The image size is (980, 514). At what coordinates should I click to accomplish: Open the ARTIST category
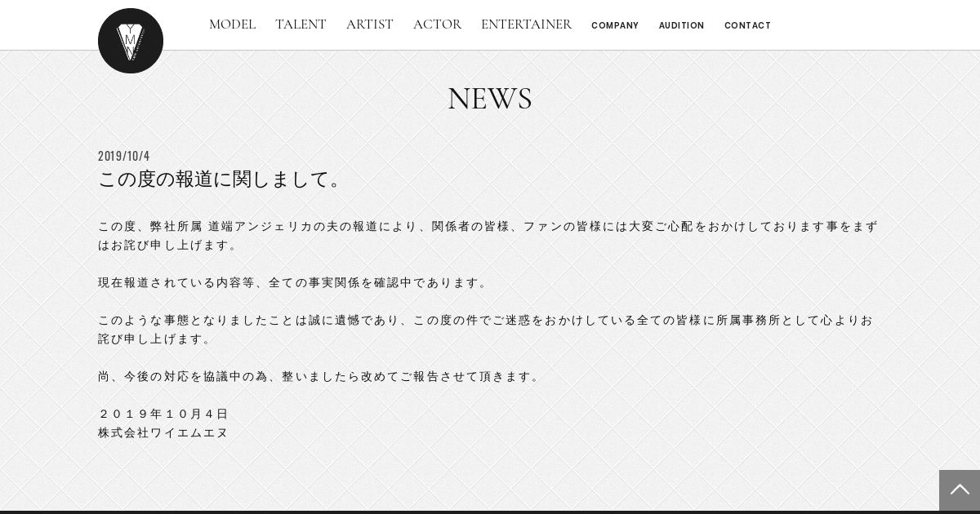(x=369, y=24)
